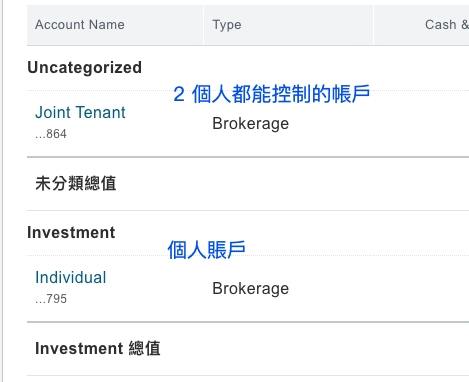This screenshot has height=382, width=469.
Task: Select the Investment group heading
Action: [71, 232]
